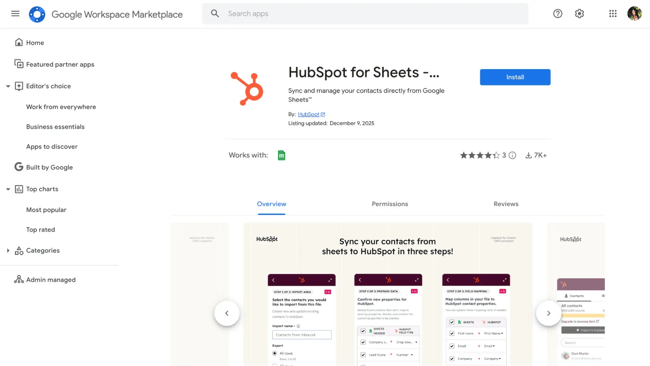Go to Home in sidebar
Viewport: 650px width, 366px height.
(35, 43)
